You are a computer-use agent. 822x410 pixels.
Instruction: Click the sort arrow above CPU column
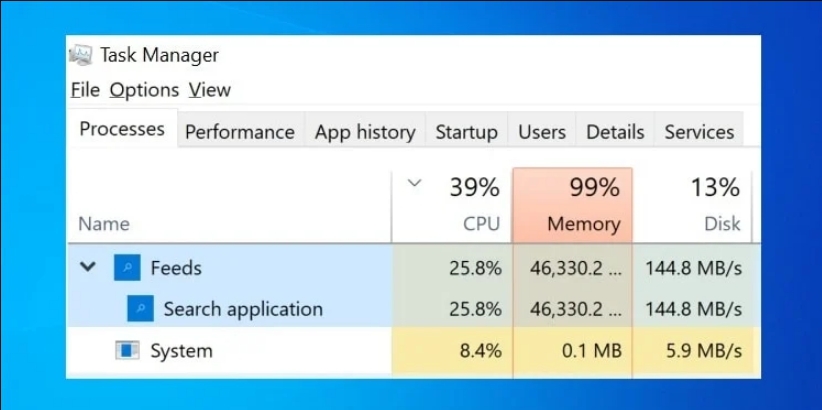pos(415,183)
